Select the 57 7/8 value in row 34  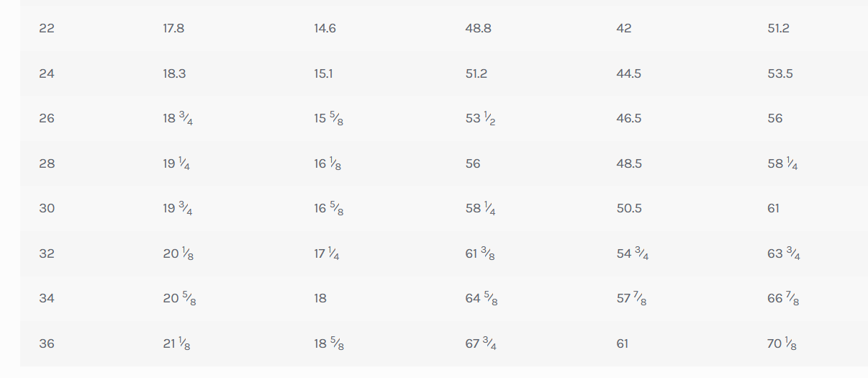coord(631,299)
